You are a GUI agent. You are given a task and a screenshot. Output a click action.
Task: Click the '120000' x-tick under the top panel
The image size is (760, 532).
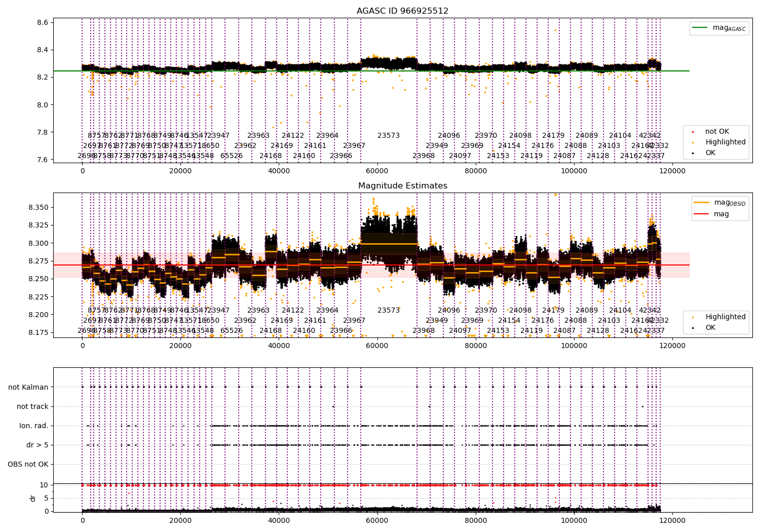pos(672,171)
